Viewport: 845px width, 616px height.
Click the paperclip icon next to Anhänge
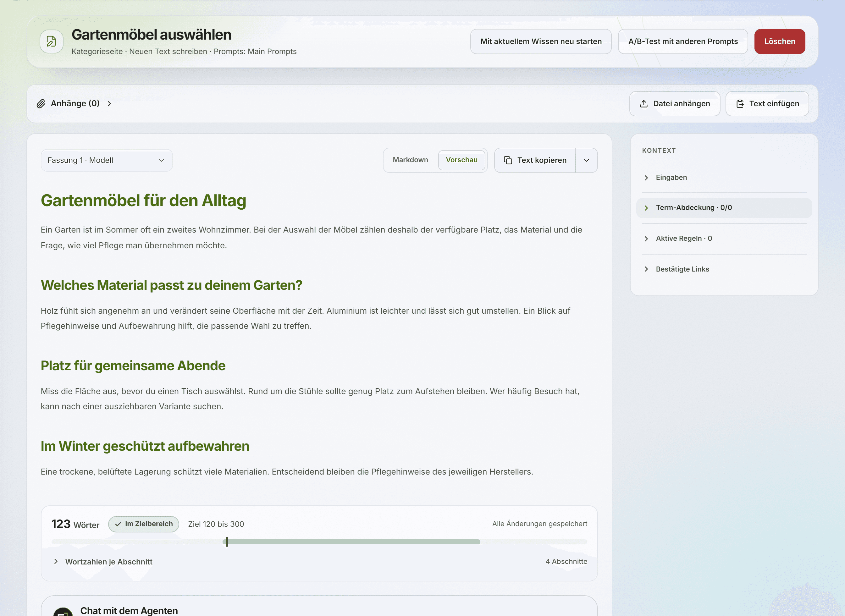41,104
